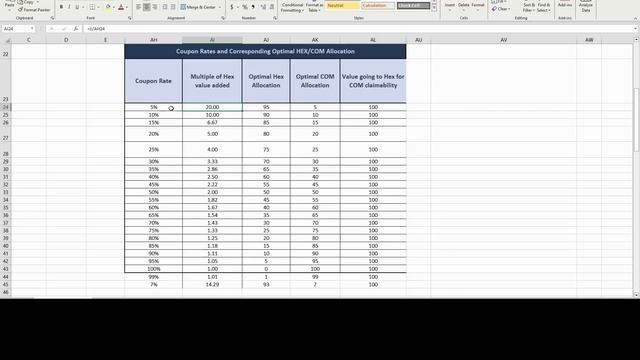Select column AK header
This screenshot has height=360, width=640.
[x=315, y=40]
